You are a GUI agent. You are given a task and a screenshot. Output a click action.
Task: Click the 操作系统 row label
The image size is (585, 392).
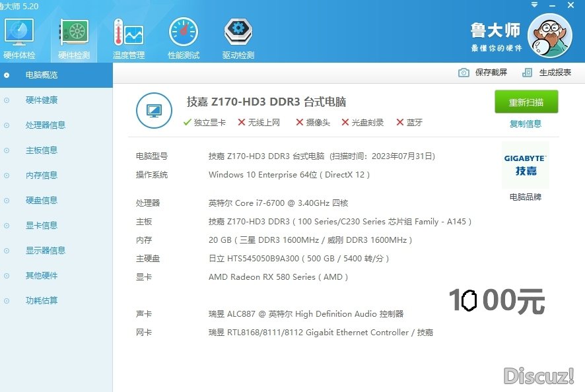(151, 175)
